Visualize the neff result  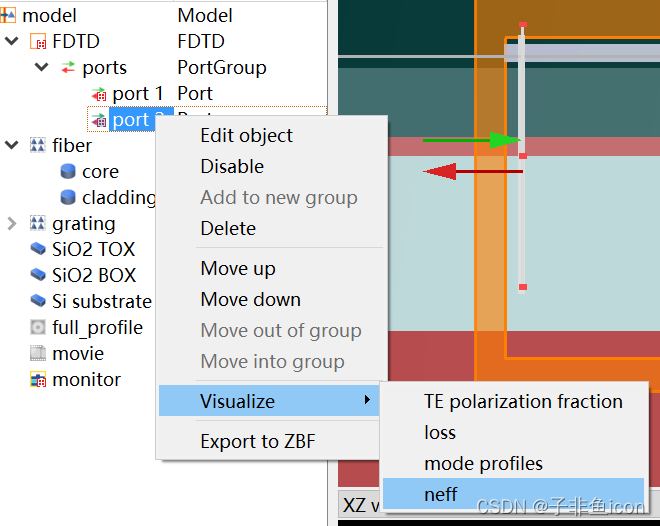tap(514, 493)
